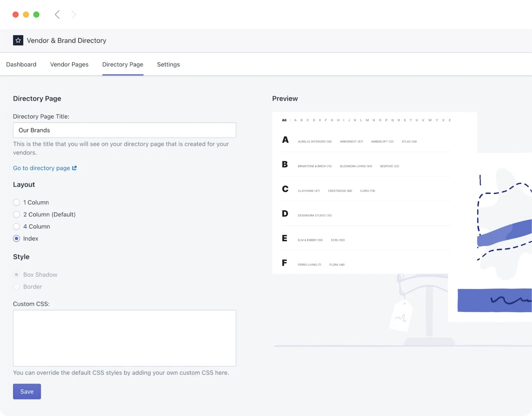532x416 pixels.
Task: Click the ECRU (92) vendor link
Action: click(x=338, y=240)
